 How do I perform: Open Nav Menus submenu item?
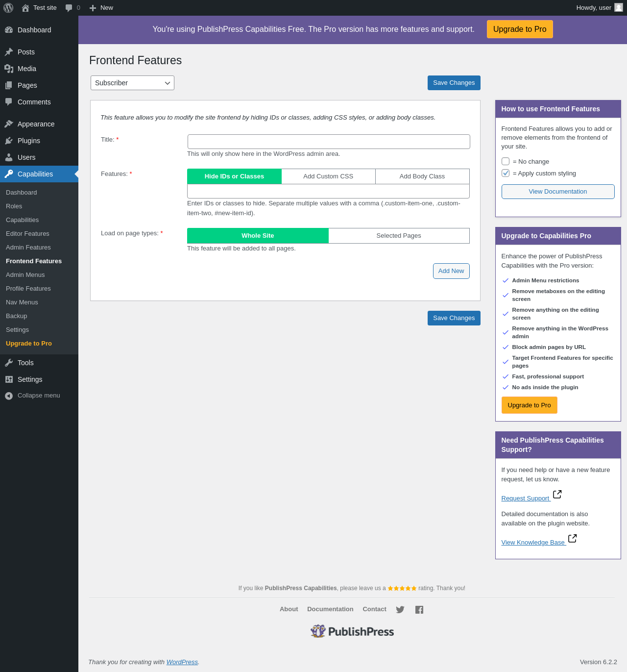22,302
